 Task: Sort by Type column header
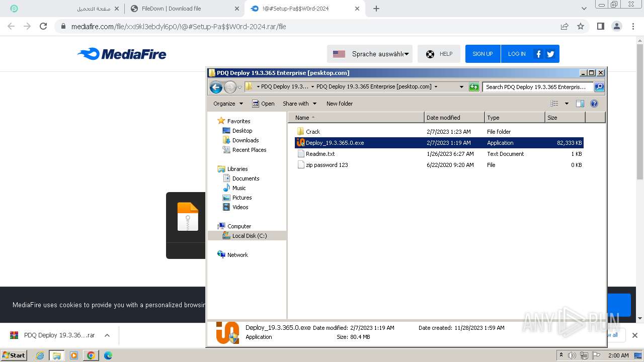(x=515, y=118)
